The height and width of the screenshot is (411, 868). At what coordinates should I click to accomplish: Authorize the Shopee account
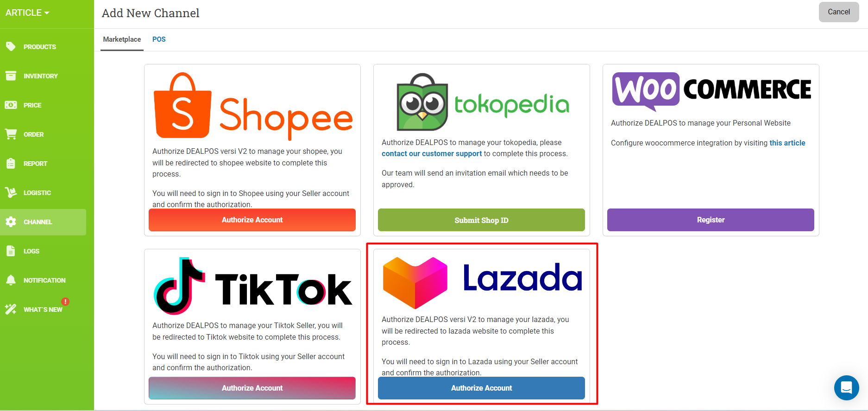point(252,220)
